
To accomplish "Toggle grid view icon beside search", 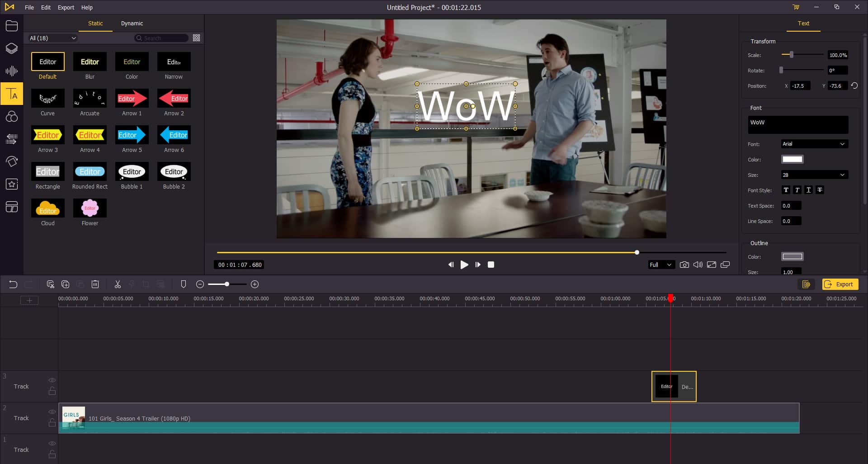I will (x=196, y=38).
